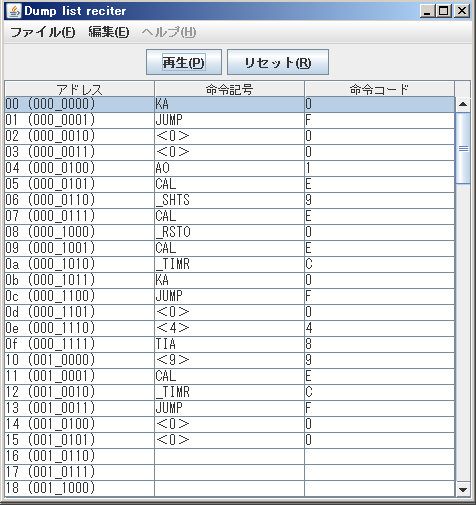Viewport: 476px width, 505px height.
Task: Click code cell E in row 07
Action: point(379,216)
